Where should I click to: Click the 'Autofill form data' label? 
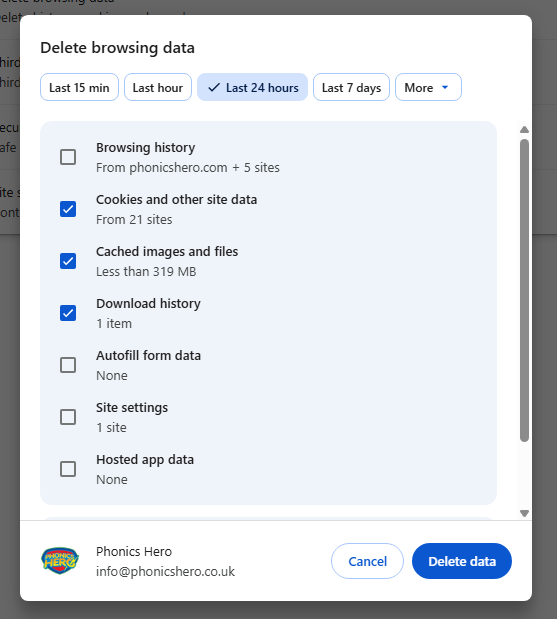point(148,356)
